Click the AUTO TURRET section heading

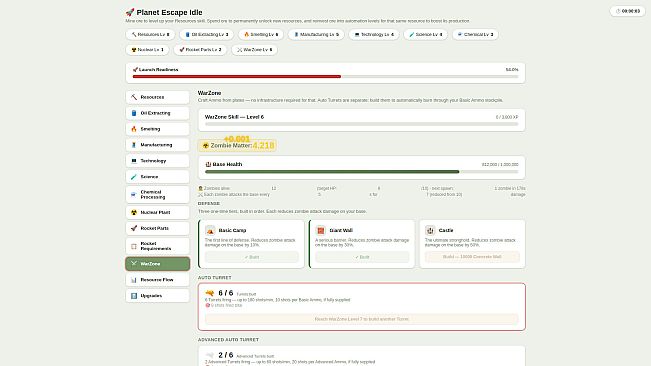coord(215,278)
